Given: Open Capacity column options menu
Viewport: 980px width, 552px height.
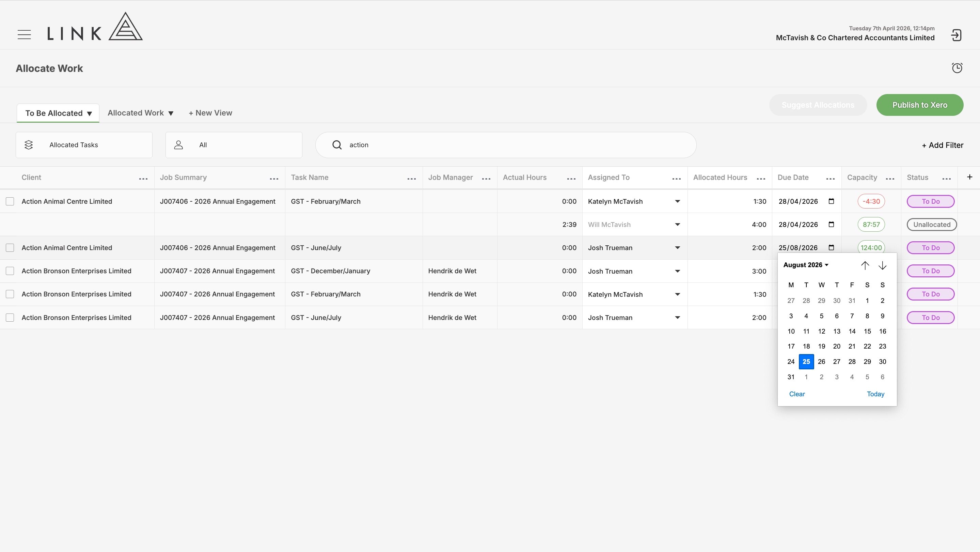Looking at the screenshot, I should (x=890, y=179).
